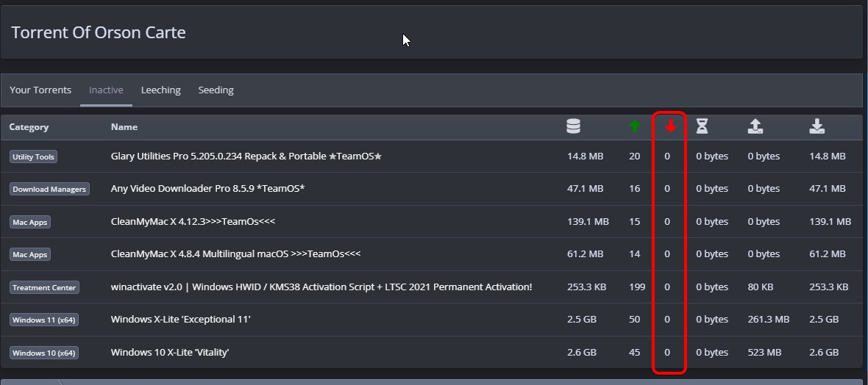
Task: Click the Download Managers category badge
Action: (x=49, y=189)
